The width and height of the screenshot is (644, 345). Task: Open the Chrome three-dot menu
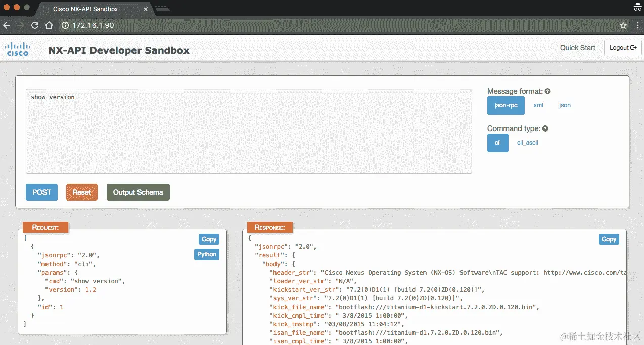[637, 25]
